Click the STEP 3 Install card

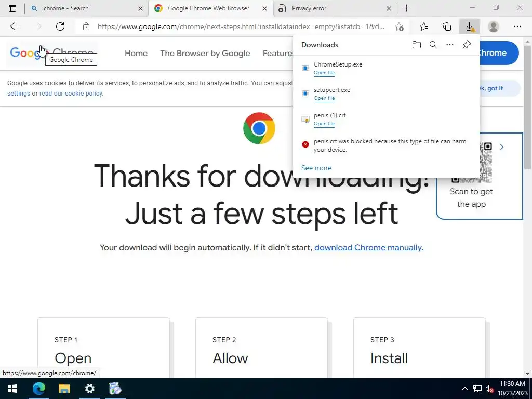click(419, 348)
